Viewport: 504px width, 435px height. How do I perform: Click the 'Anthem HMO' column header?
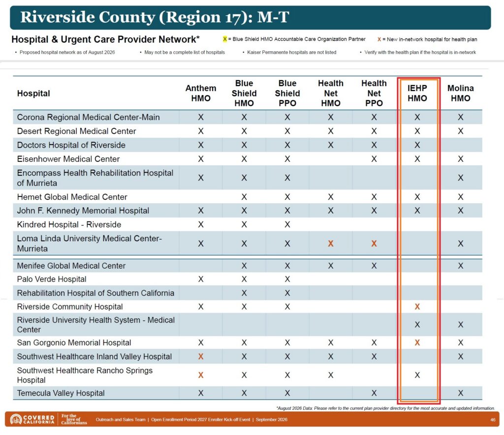coord(201,93)
